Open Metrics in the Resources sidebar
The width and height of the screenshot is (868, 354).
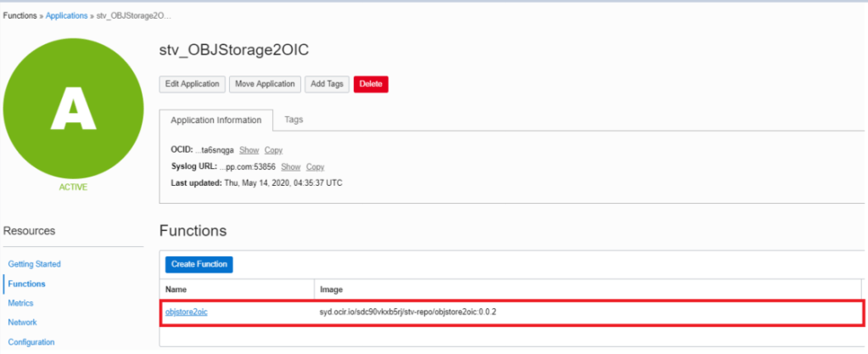coord(20,303)
